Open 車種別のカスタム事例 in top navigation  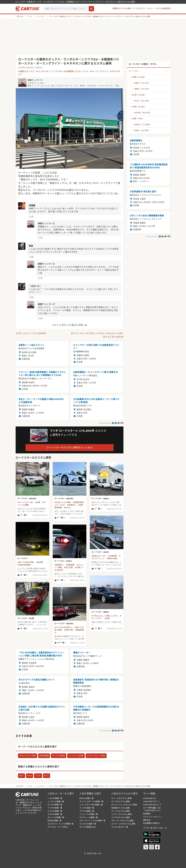point(122,8)
